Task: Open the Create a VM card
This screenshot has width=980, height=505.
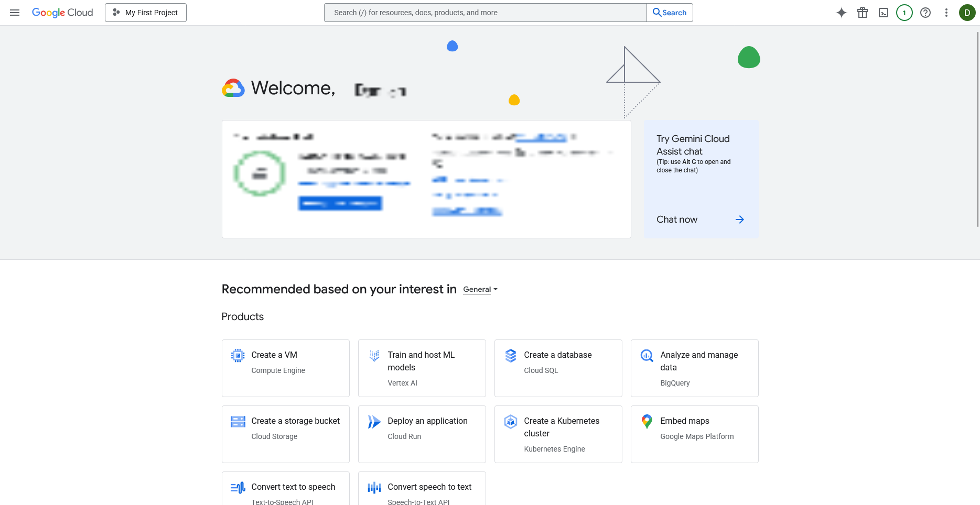Action: pyautogui.click(x=285, y=368)
